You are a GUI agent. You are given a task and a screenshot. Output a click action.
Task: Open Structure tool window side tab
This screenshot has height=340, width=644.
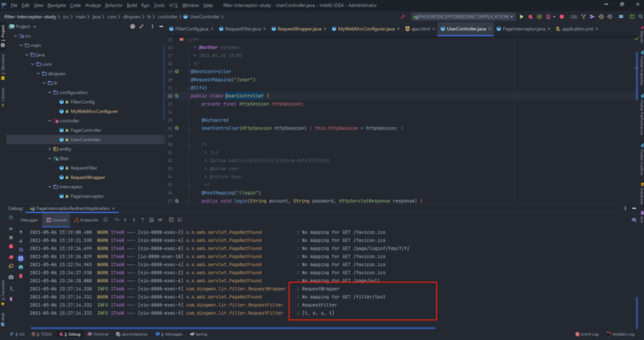tap(3, 67)
